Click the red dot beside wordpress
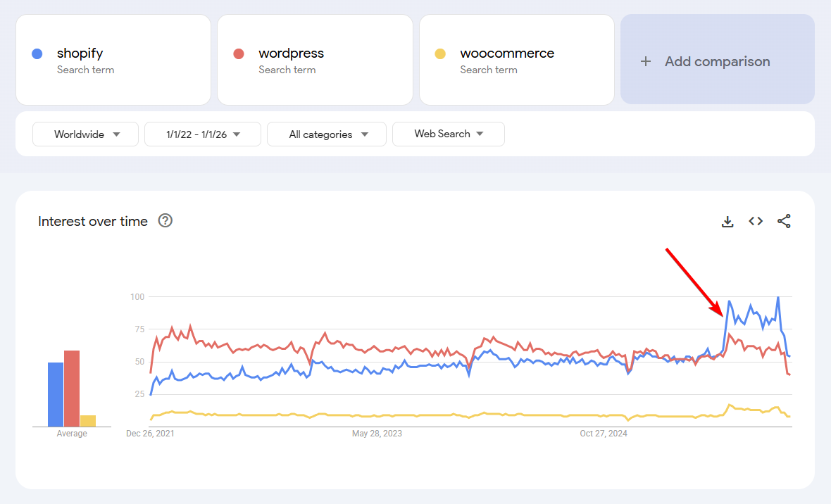 pyautogui.click(x=239, y=53)
